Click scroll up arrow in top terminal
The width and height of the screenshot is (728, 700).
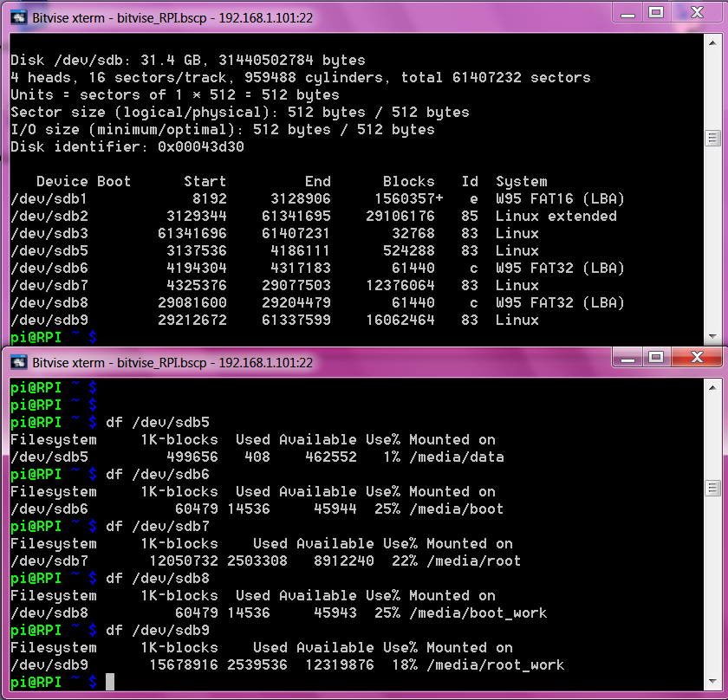(712, 43)
